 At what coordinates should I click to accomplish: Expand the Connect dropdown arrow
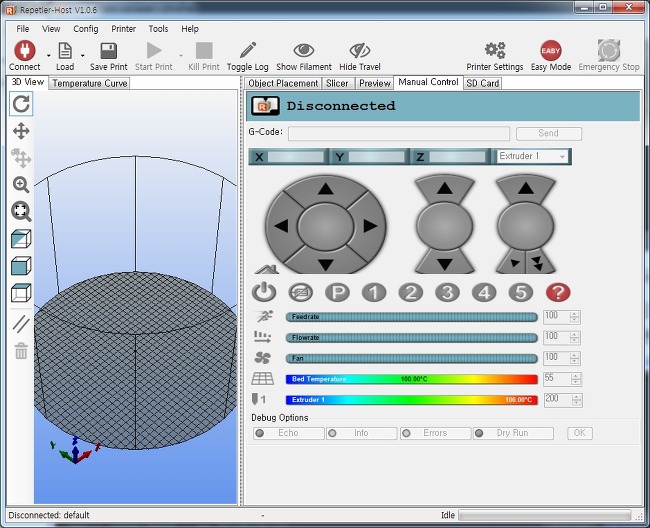coord(49,56)
